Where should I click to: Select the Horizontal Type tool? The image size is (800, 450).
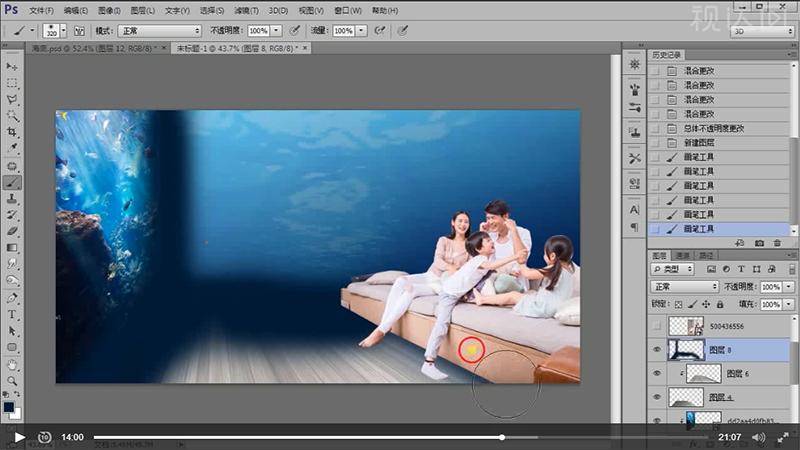pyautogui.click(x=12, y=314)
